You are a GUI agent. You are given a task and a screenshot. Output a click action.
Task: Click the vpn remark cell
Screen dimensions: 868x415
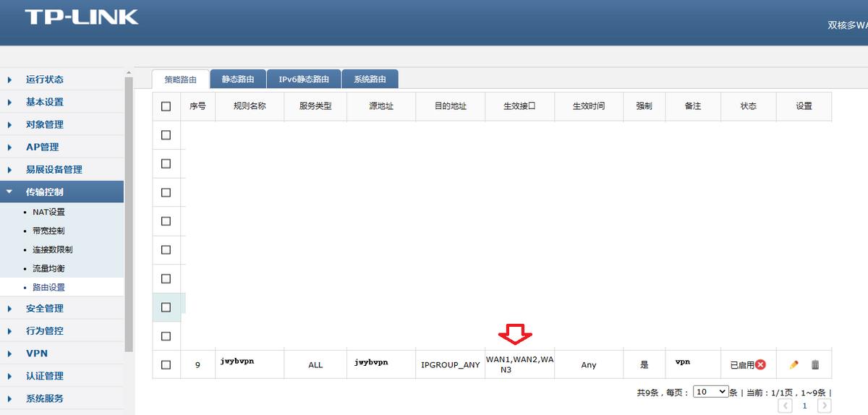(x=693, y=364)
